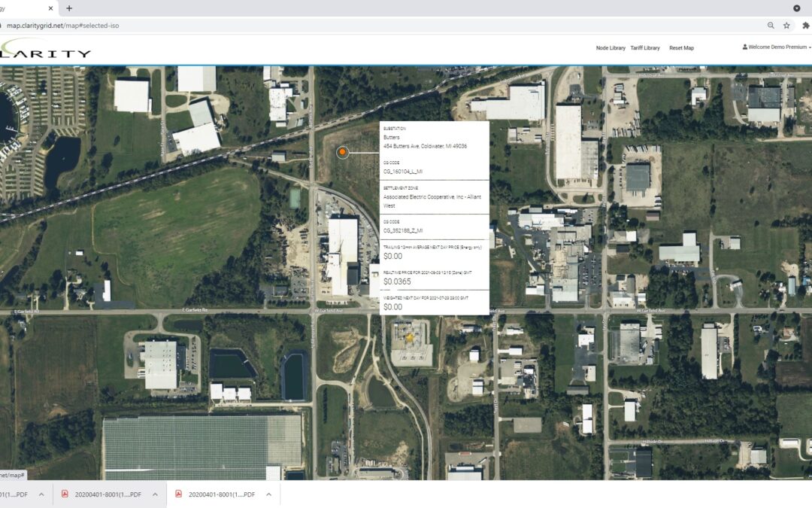
Task: Open the Node Library menu
Action: (610, 48)
